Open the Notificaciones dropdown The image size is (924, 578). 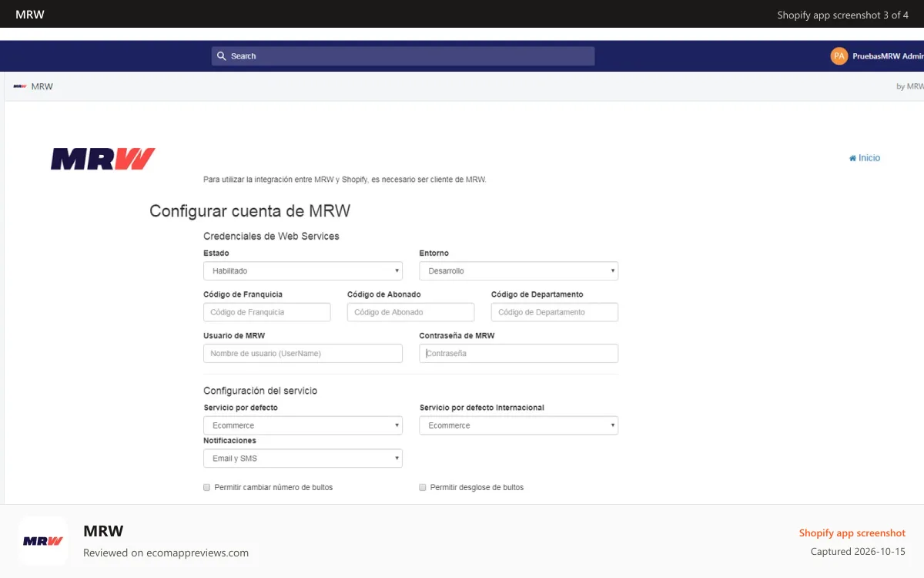point(303,459)
